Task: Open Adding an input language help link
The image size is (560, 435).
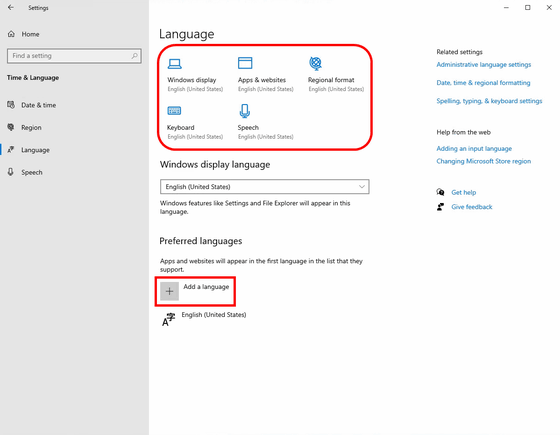Action: 474,149
